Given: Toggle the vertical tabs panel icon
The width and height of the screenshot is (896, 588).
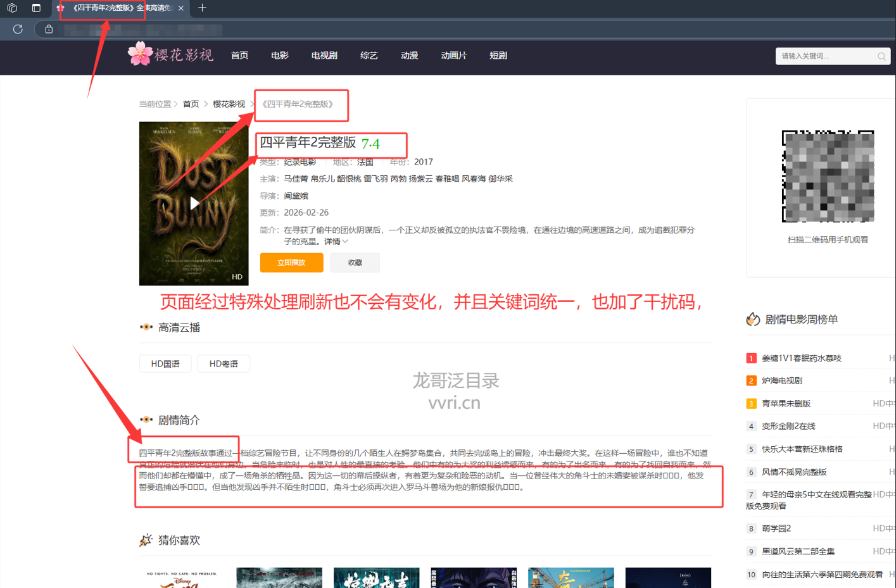Looking at the screenshot, I should [x=36, y=8].
